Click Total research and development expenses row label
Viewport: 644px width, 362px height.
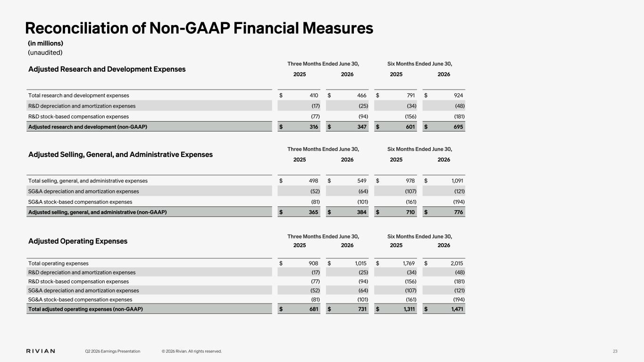[79, 96]
